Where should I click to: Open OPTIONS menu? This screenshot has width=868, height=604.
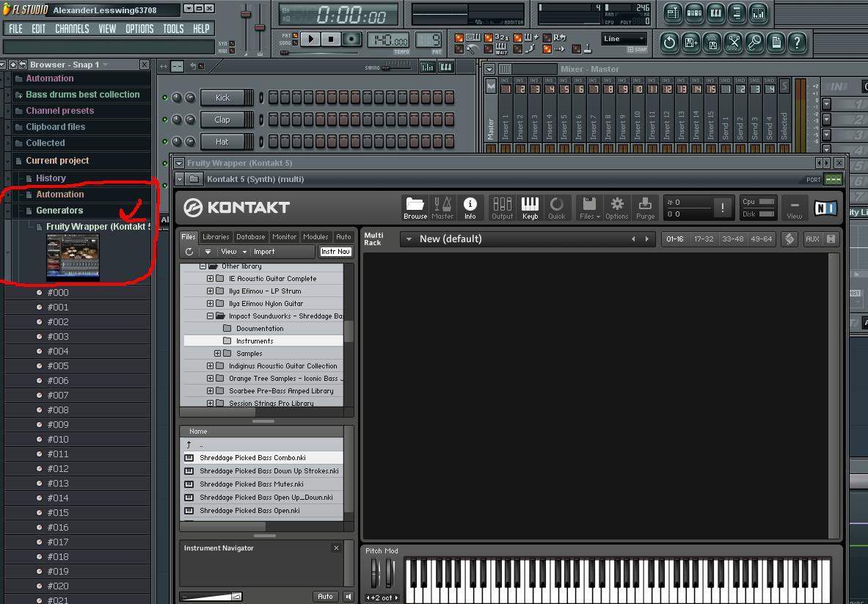(139, 29)
